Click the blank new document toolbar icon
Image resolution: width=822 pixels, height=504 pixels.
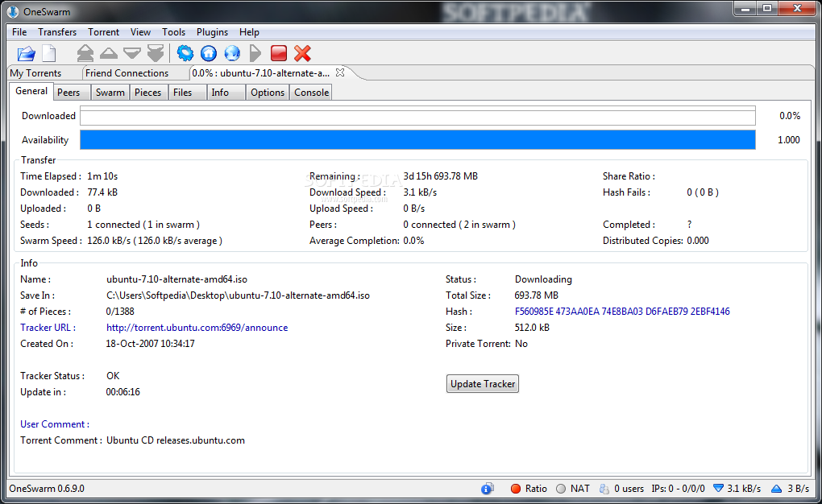point(48,53)
